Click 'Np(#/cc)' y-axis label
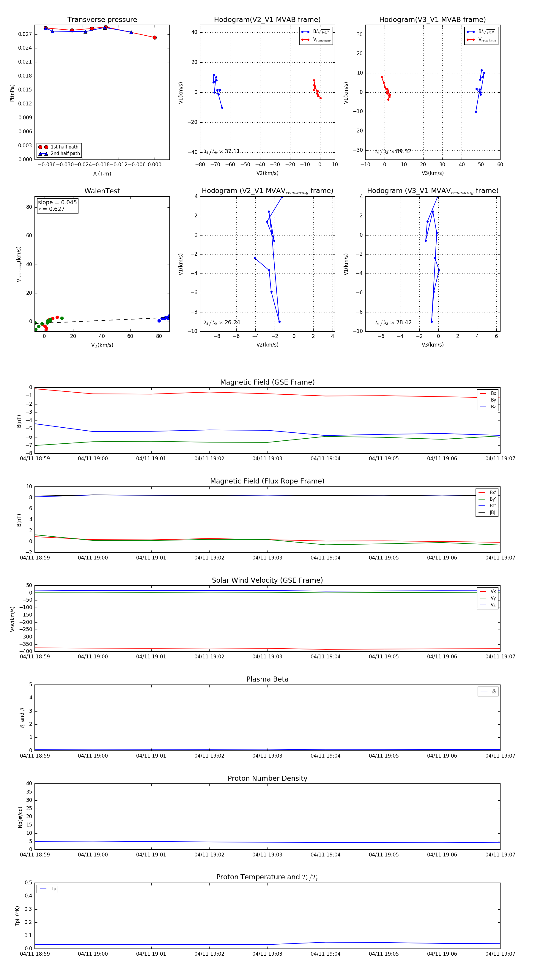Image resolution: width=535 pixels, height=980 pixels. [20, 817]
